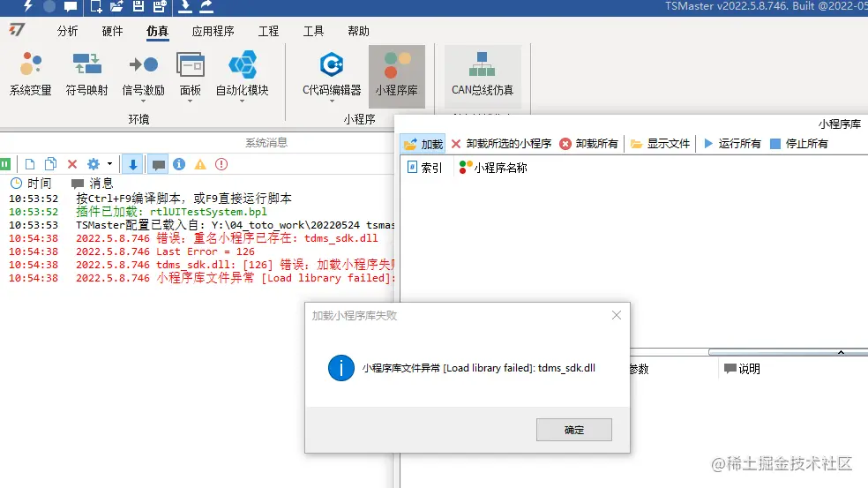Image resolution: width=868 pixels, height=488 pixels.
Task: Toggle auto-scroll down arrow button
Action: [133, 164]
